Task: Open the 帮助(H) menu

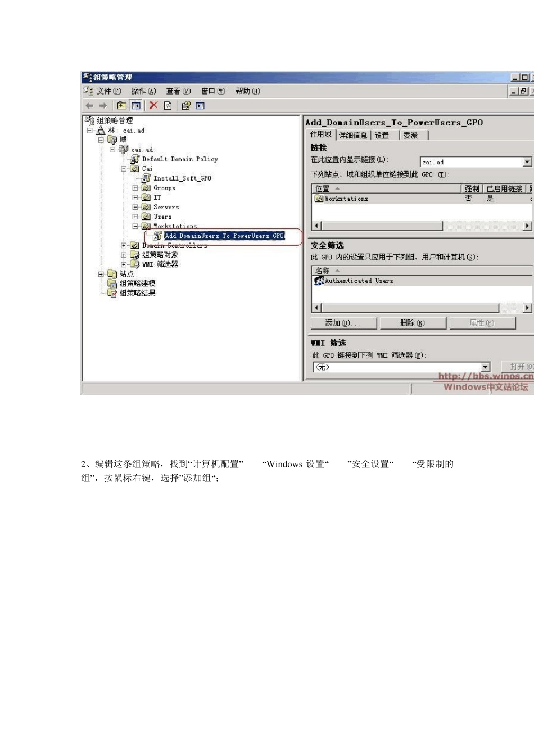Action: click(248, 91)
